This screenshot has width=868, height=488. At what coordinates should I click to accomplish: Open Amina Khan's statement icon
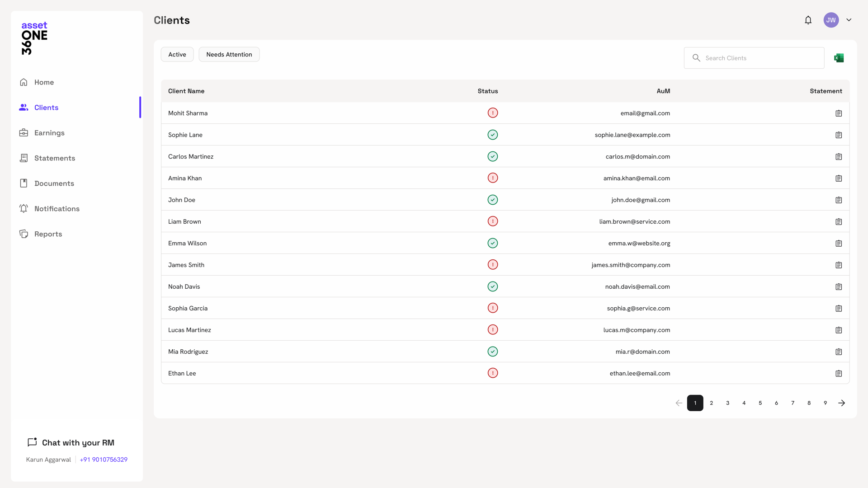click(839, 178)
